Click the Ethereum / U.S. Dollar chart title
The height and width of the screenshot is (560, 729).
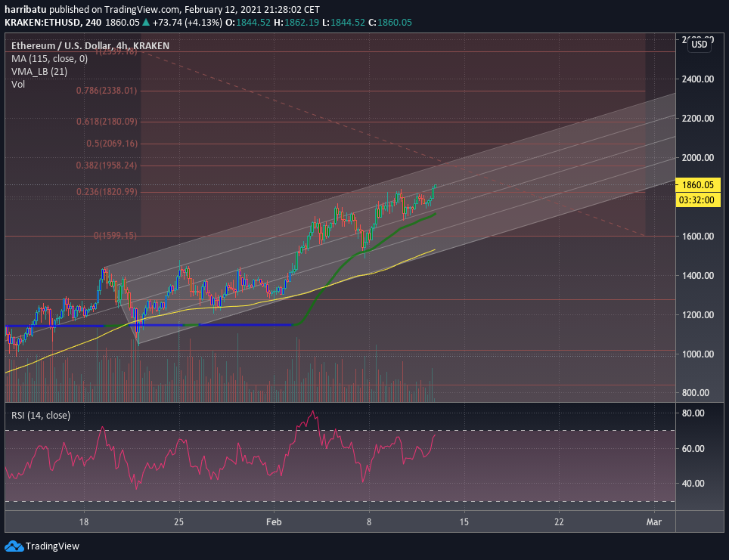90,45
